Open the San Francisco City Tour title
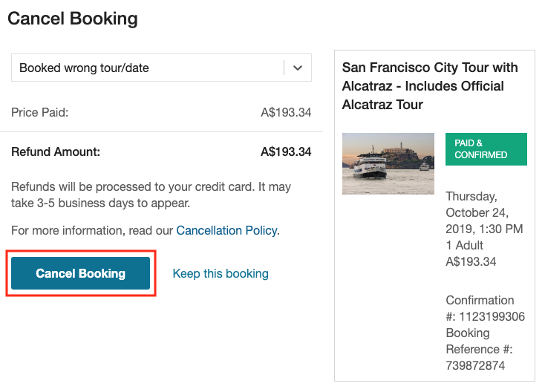 430,86
